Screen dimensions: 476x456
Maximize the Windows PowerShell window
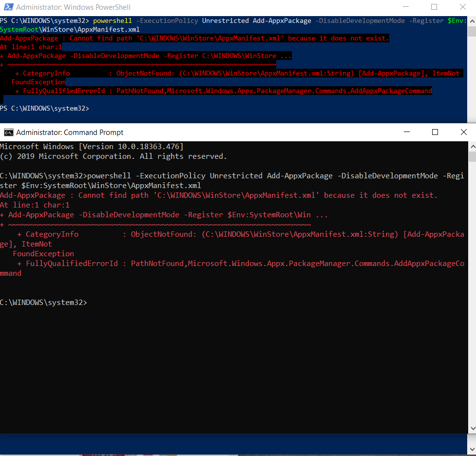[434, 7]
